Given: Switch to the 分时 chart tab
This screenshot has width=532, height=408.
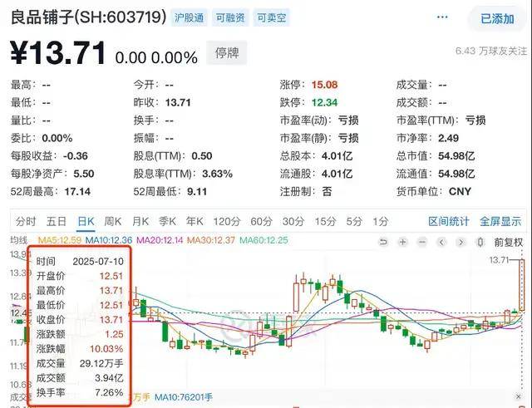Looking at the screenshot, I should (26, 222).
